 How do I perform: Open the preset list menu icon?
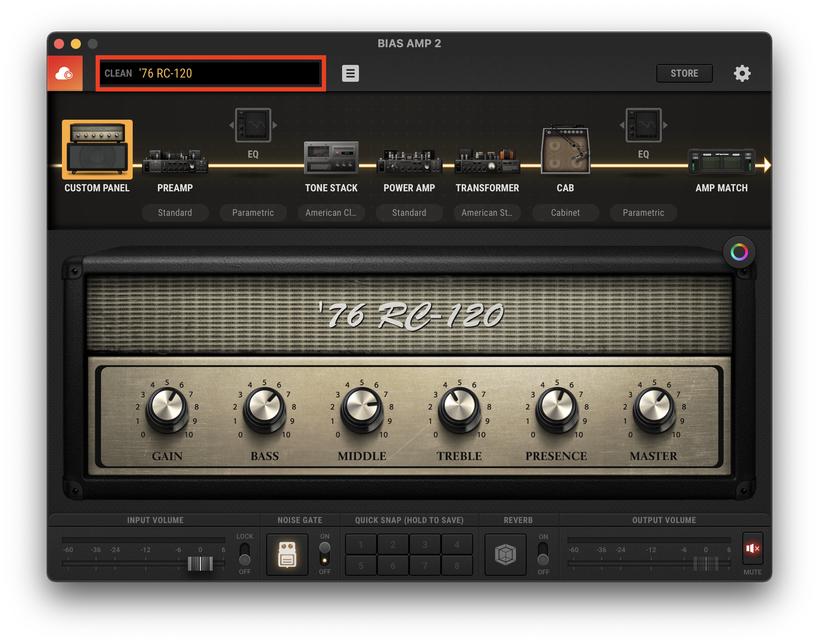pyautogui.click(x=350, y=73)
